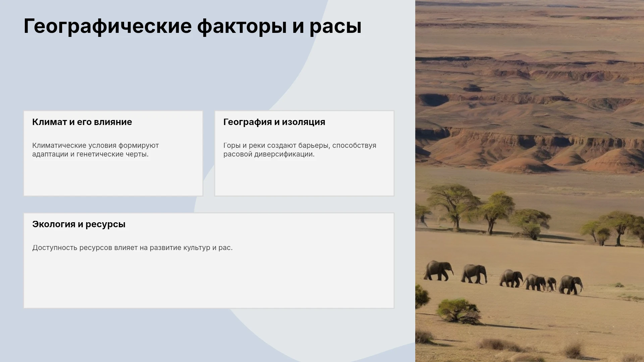Click the word 'расы' in the title

(335, 27)
